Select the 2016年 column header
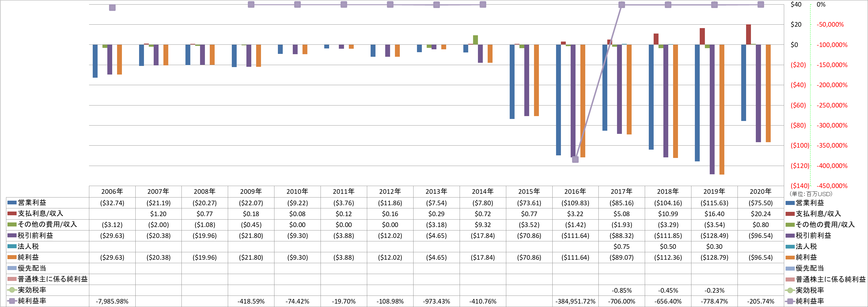Screen dimensions: 868x307 click(575, 191)
